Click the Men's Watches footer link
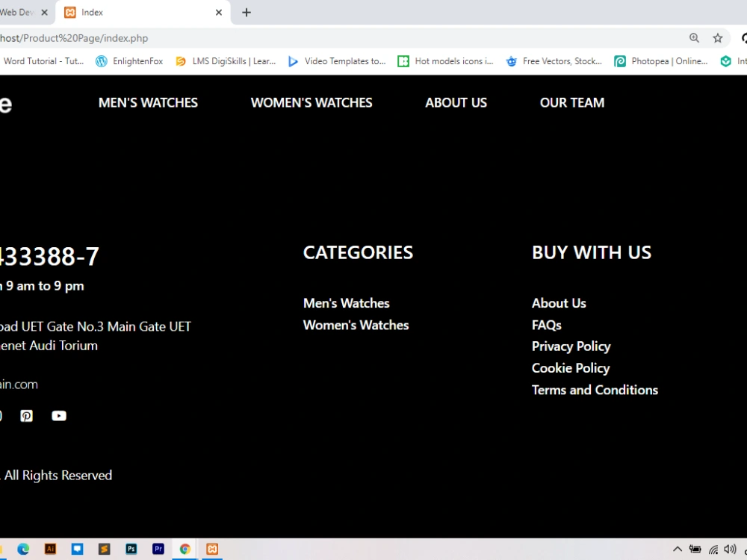Image resolution: width=747 pixels, height=560 pixels. click(x=347, y=303)
